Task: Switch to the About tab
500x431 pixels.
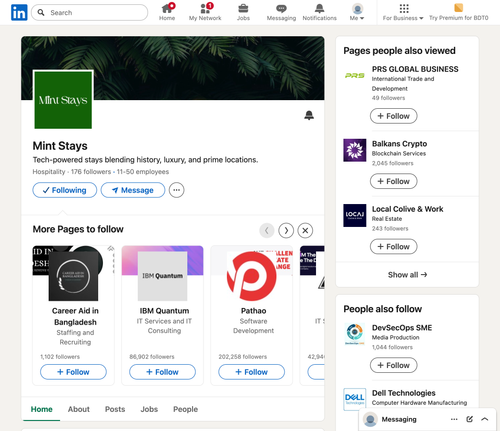Action: coord(79,409)
